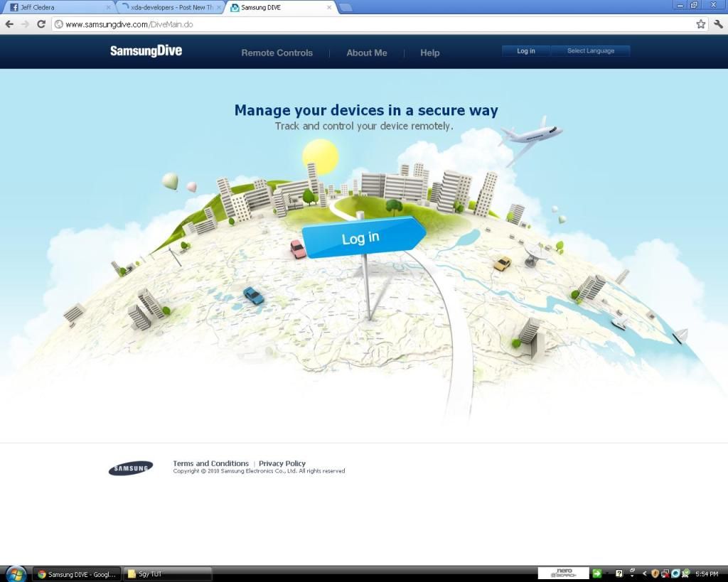Click the SamsungDive logo in the header
Viewport: 728px width, 582px height.
click(146, 51)
